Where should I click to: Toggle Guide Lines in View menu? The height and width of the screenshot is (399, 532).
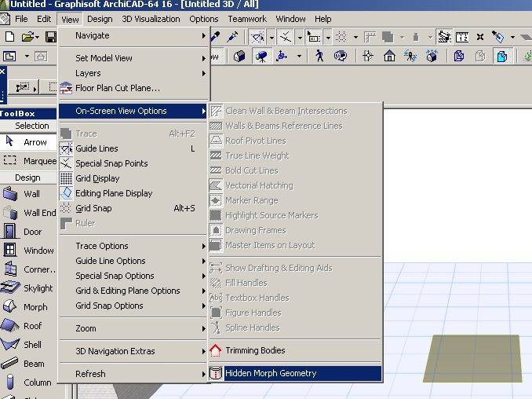point(133,148)
